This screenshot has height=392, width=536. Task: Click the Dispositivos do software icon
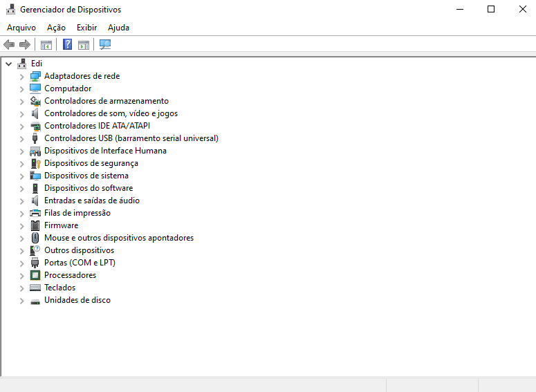click(x=35, y=188)
